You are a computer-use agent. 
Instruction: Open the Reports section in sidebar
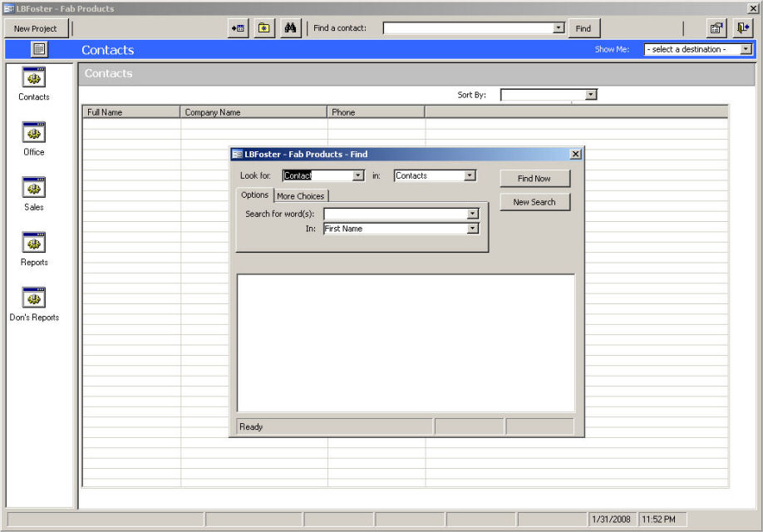point(34,249)
